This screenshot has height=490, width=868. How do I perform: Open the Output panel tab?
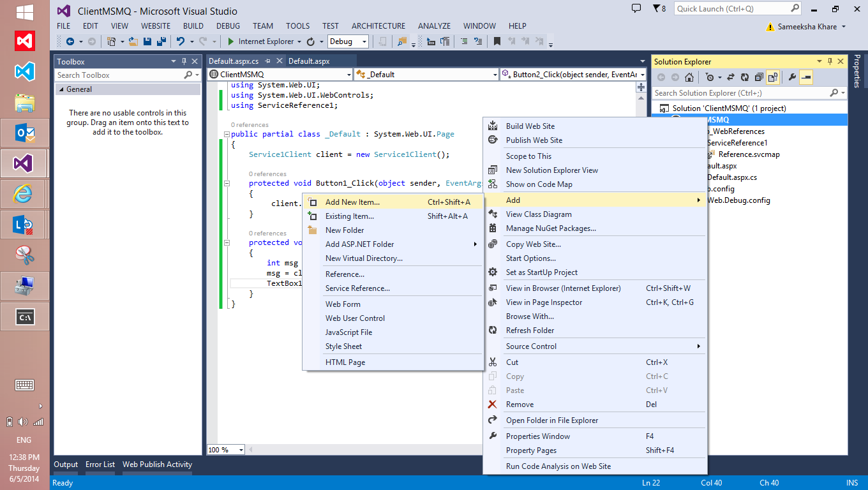(66, 464)
